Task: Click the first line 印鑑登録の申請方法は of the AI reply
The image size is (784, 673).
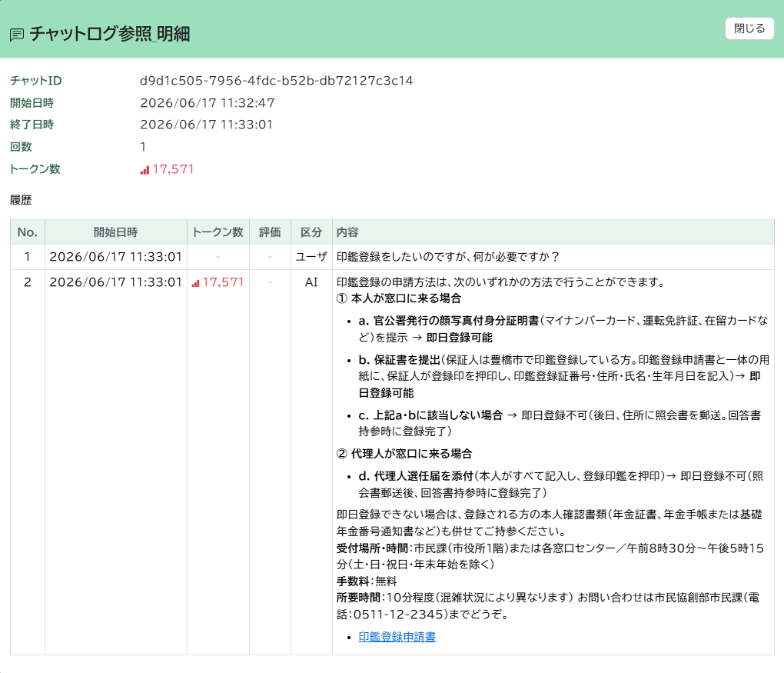Action: 501,282
